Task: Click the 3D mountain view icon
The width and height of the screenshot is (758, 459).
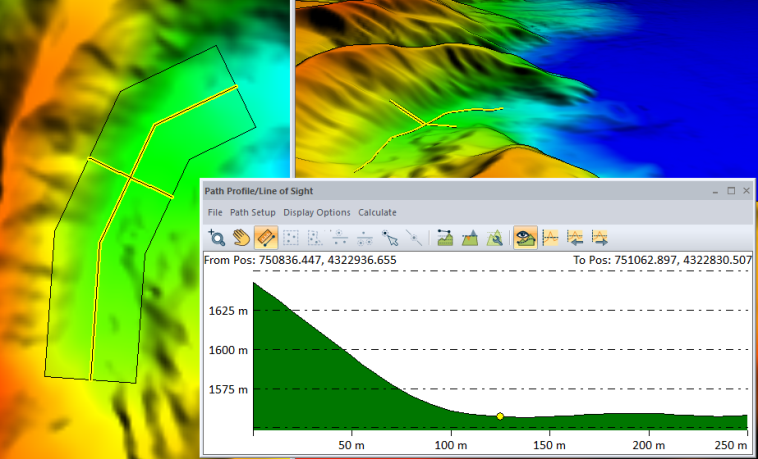Action: [x=470, y=238]
